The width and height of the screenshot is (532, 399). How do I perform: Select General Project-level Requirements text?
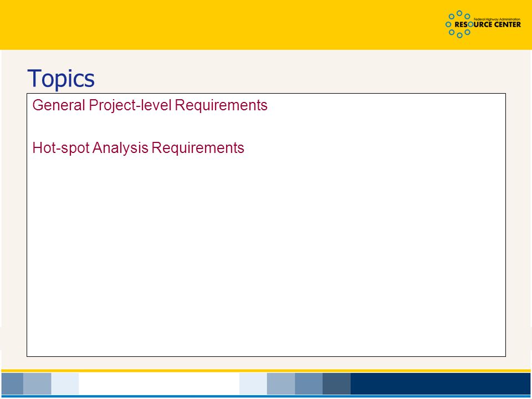click(x=150, y=105)
